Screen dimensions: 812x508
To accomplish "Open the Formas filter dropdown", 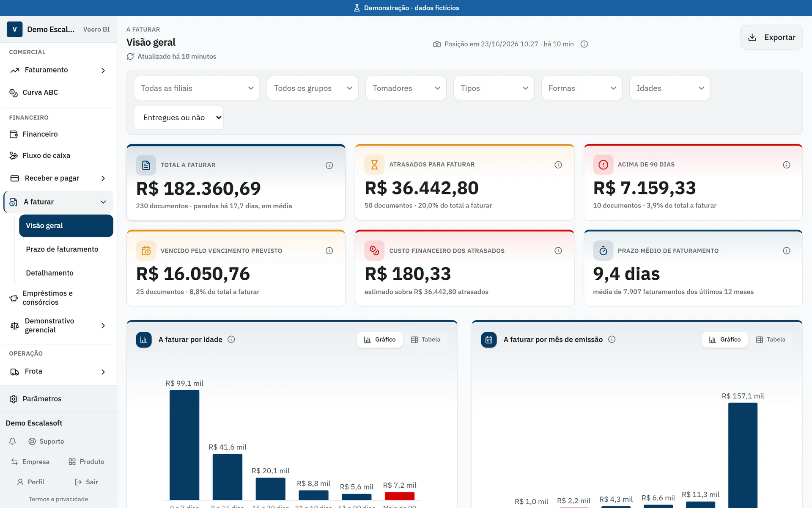I will tap(582, 88).
